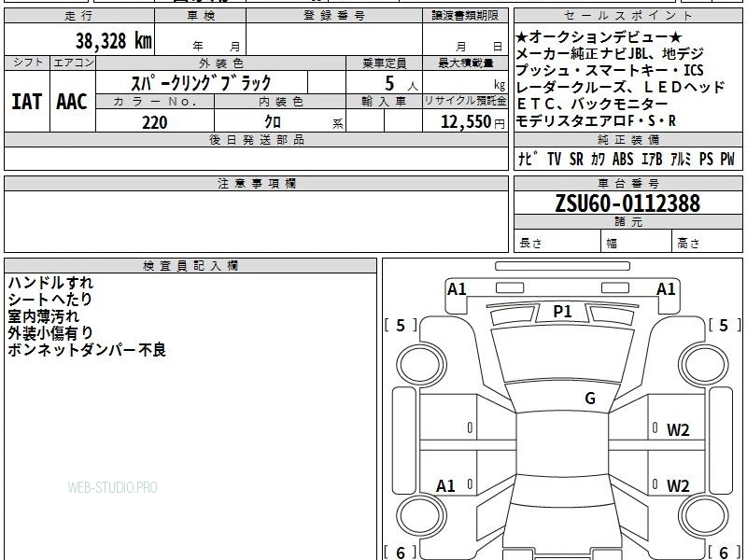
Task: Click the エアコン header cell
Action: pos(73,63)
